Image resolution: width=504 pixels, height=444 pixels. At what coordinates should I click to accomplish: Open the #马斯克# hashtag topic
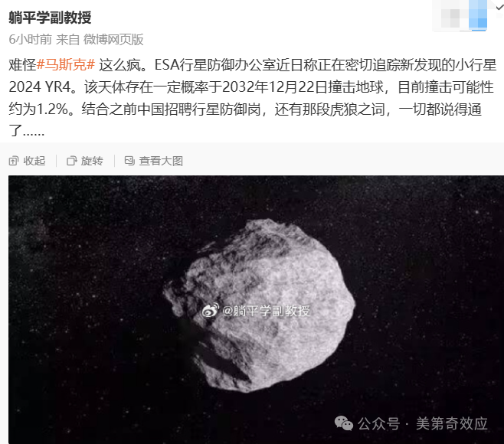click(x=66, y=65)
